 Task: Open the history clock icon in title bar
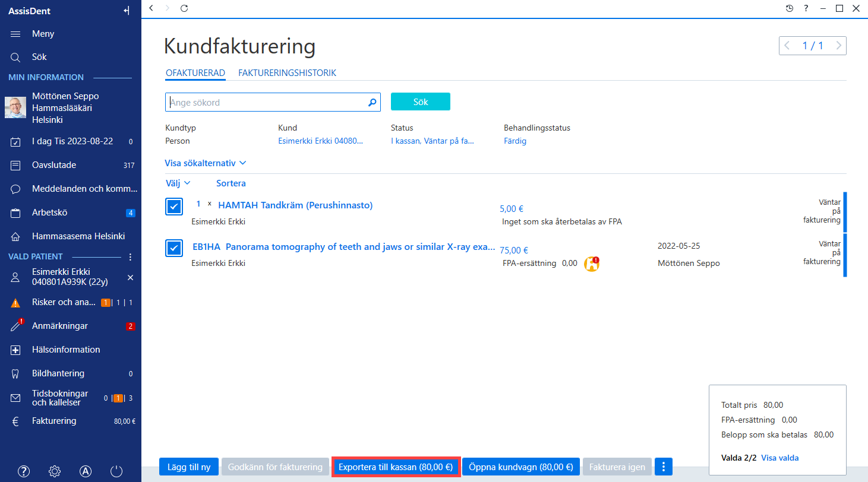point(789,8)
